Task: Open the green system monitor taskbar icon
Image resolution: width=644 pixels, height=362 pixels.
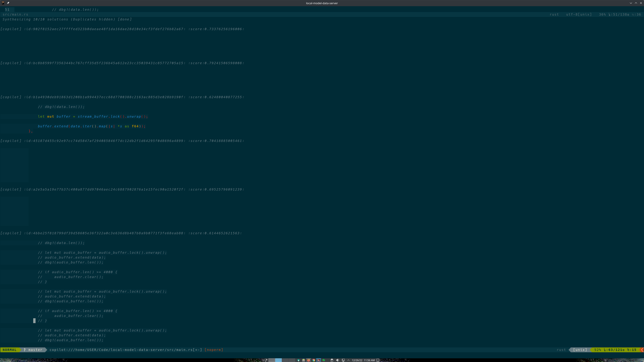Action: [x=324, y=360]
